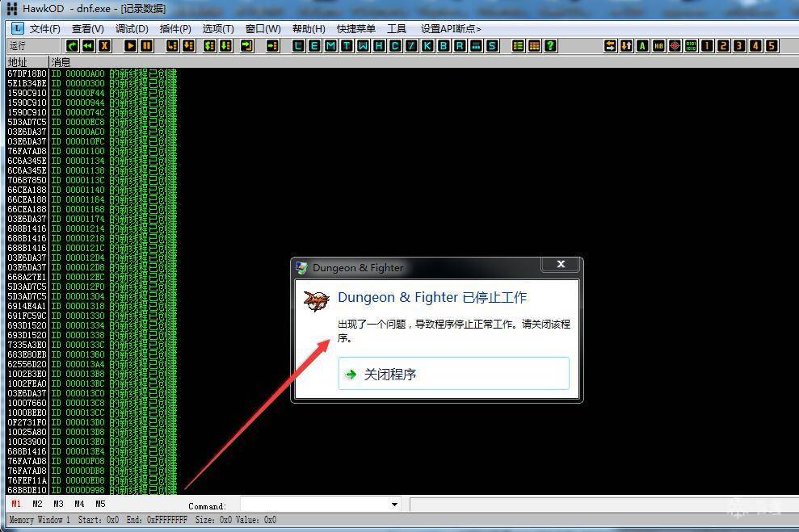799x532 pixels.
Task: Click the 地址 column header
Action: (x=27, y=62)
